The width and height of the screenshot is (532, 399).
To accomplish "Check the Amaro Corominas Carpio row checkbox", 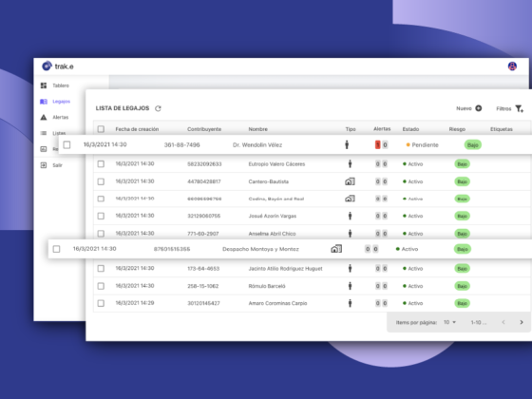I will 101,303.
